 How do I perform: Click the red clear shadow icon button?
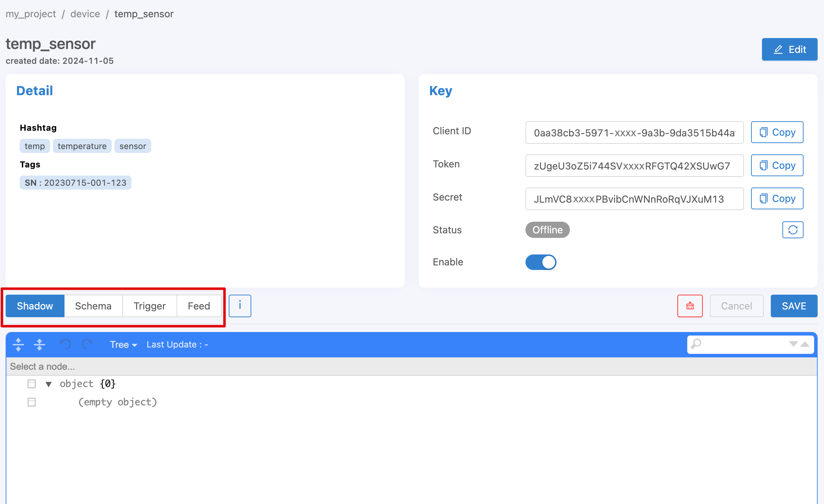[x=690, y=306]
